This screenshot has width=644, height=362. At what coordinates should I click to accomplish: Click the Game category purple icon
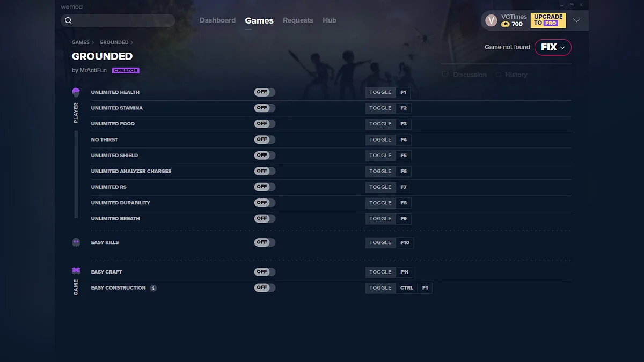(x=76, y=271)
